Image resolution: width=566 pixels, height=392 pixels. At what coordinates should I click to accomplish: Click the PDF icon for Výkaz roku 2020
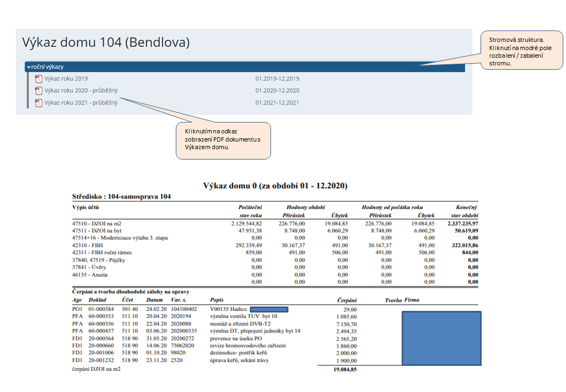39,91
